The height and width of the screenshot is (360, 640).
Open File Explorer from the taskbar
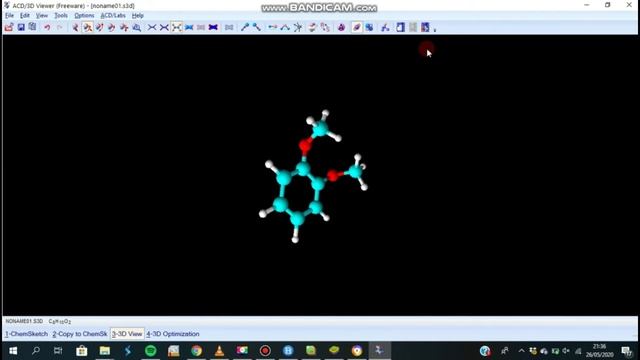105,351
